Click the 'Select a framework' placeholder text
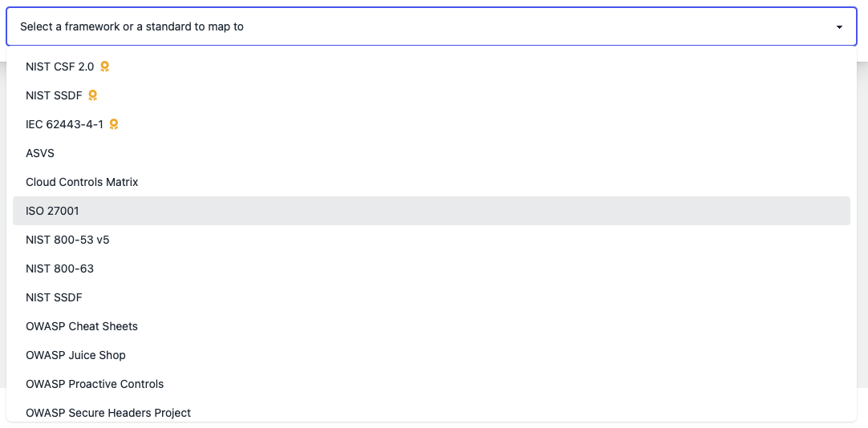This screenshot has height=428, width=868. pyautogui.click(x=132, y=26)
